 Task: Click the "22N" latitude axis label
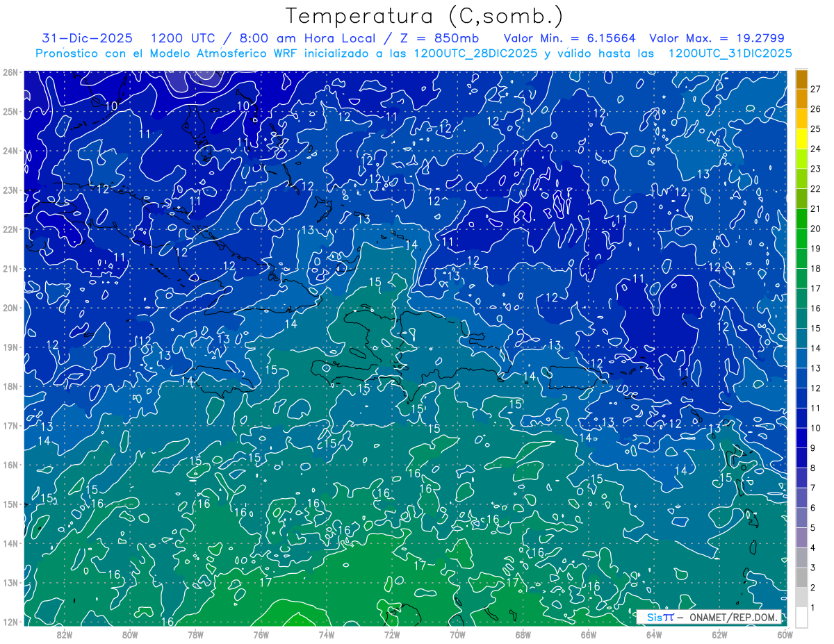(10, 229)
